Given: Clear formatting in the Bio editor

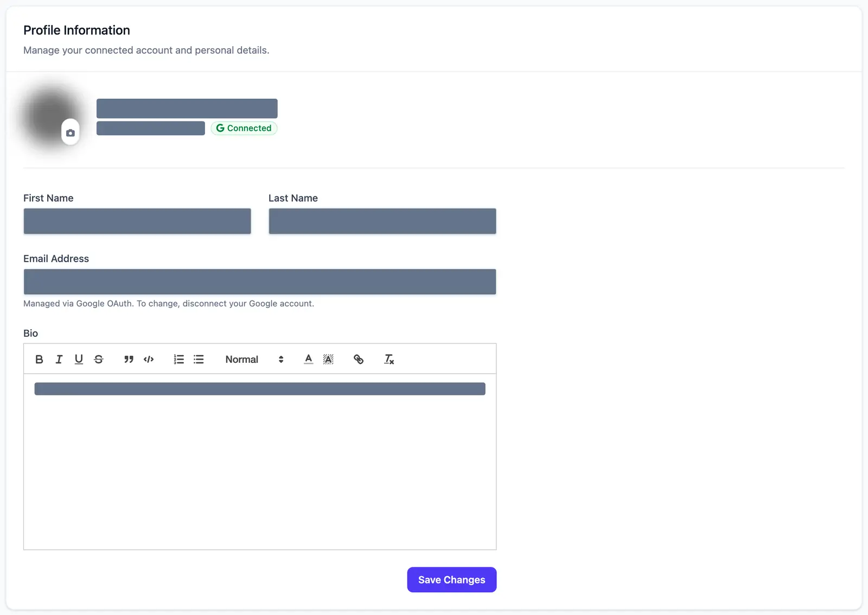Looking at the screenshot, I should [x=389, y=359].
